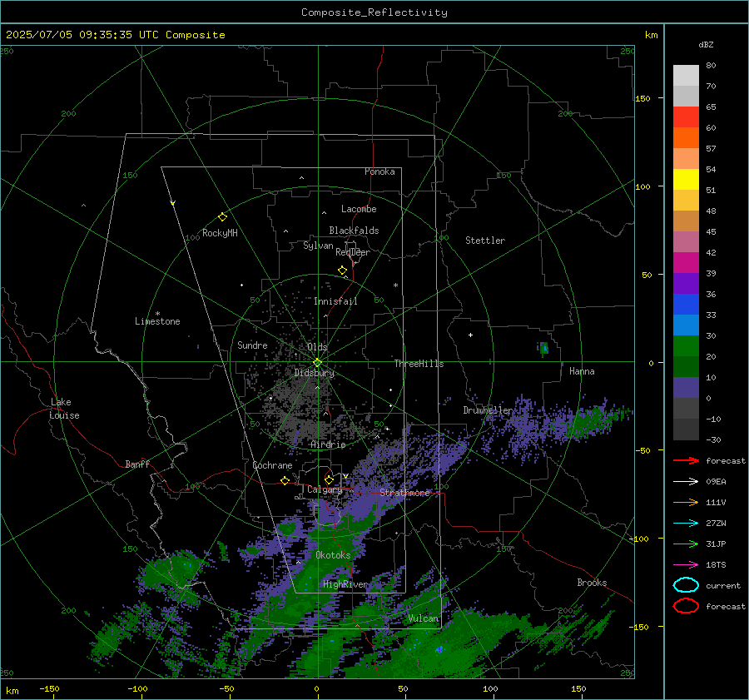Click the Limestone label
Screen dimensions: 749x700
tap(157, 321)
